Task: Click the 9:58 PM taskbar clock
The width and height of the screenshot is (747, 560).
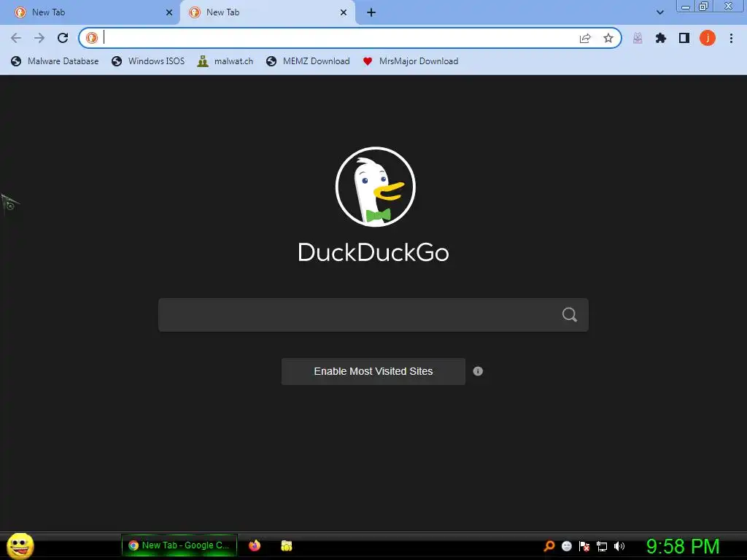Action: point(683,546)
